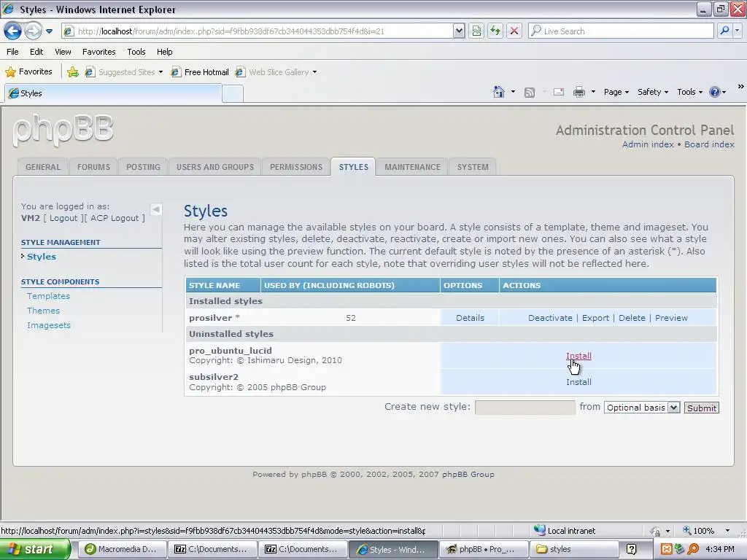Click the Refresh page icon

pos(495,31)
